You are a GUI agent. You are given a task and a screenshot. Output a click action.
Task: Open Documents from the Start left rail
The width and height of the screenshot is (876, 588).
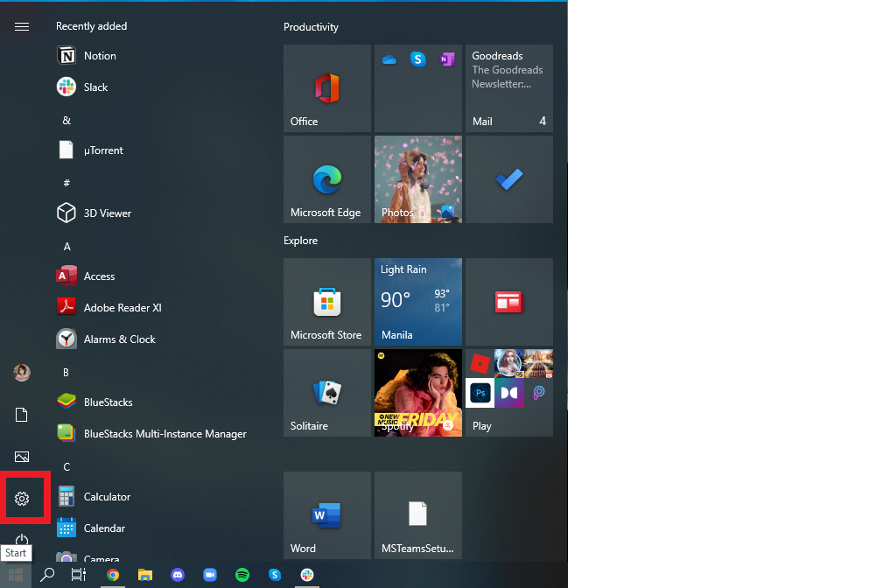(x=22, y=415)
